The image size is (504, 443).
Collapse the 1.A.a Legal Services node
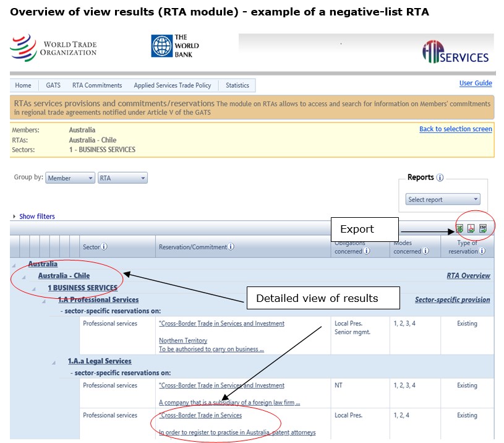pyautogui.click(x=54, y=363)
